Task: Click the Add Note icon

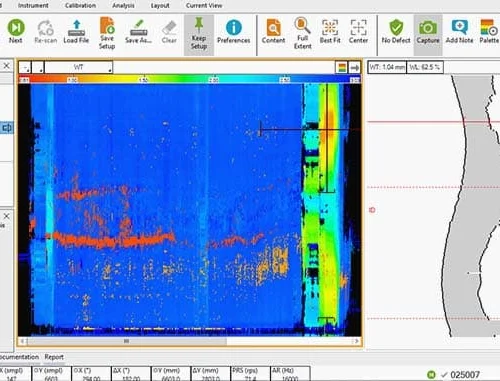Action: (x=460, y=27)
